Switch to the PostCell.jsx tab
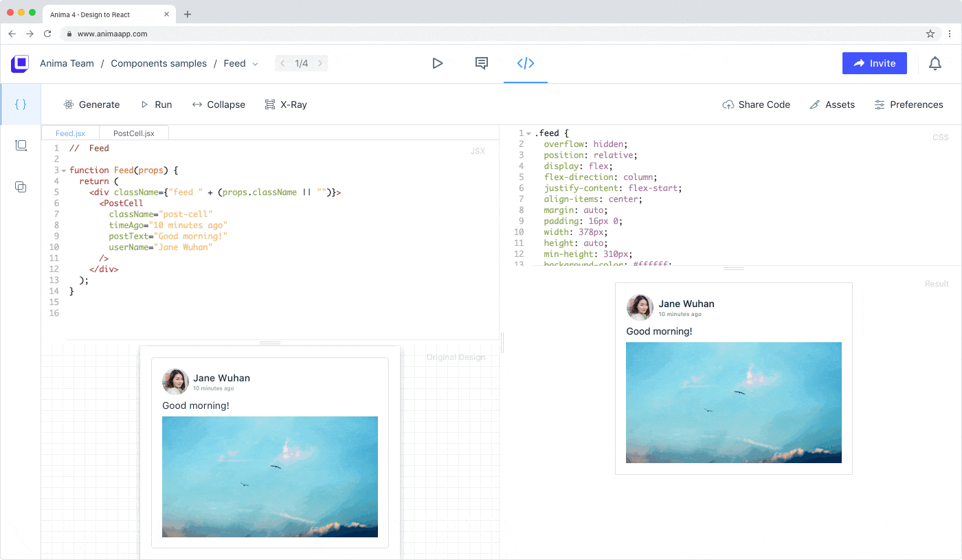This screenshot has height=560, width=962. coord(134,133)
